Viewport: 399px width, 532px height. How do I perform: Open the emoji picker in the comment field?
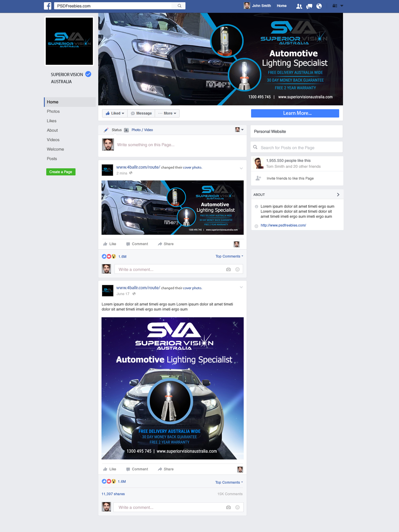pyautogui.click(x=237, y=269)
